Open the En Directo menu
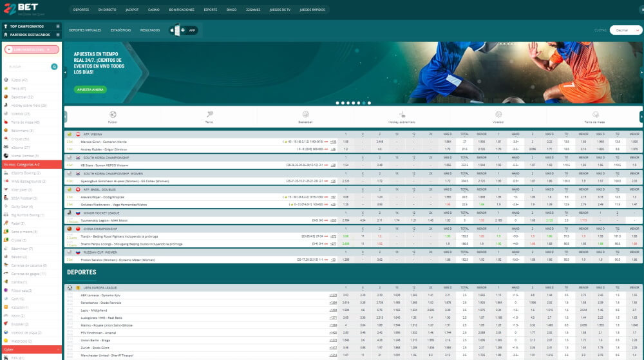The image size is (644, 360). pos(107,10)
